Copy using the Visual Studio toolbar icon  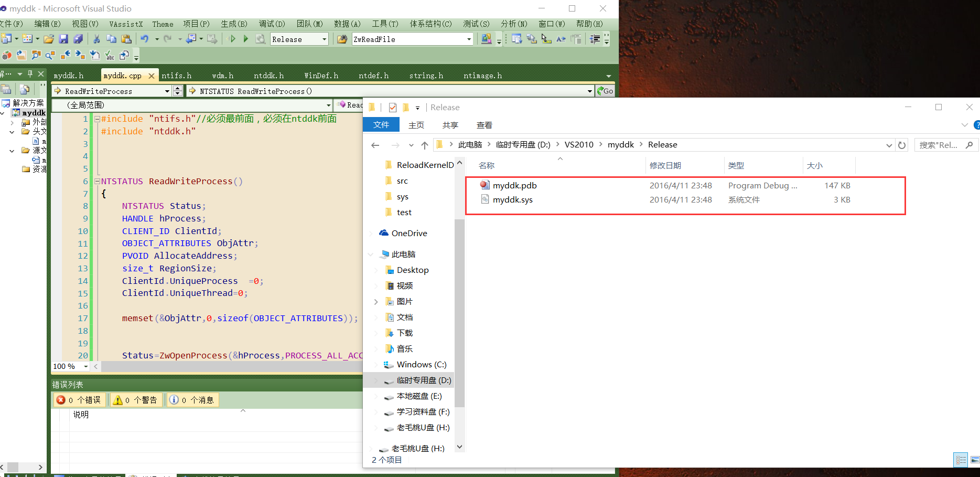tap(111, 39)
